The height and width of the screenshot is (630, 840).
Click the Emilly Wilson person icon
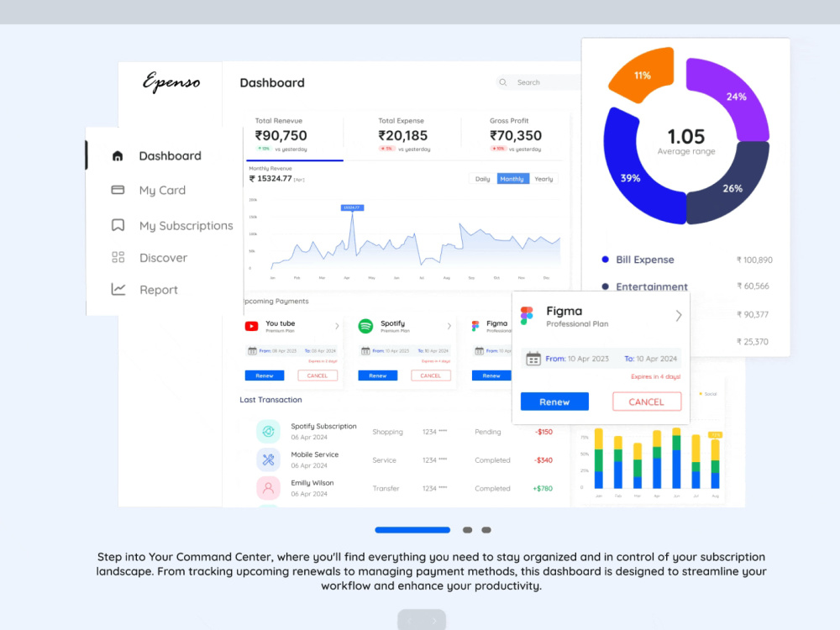268,488
